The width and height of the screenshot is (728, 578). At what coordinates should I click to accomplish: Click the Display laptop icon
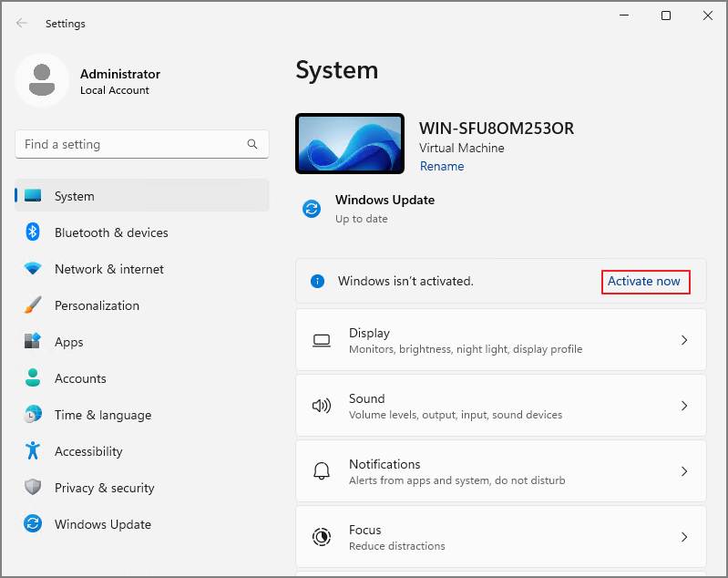coord(322,341)
